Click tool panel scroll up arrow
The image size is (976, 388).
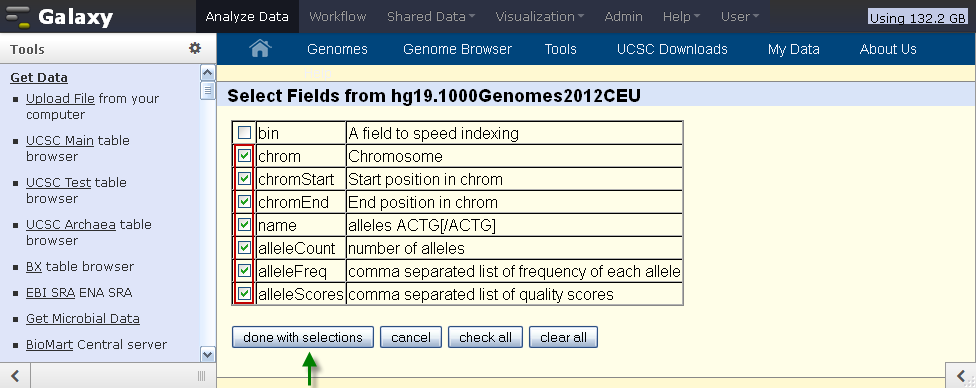(x=208, y=73)
